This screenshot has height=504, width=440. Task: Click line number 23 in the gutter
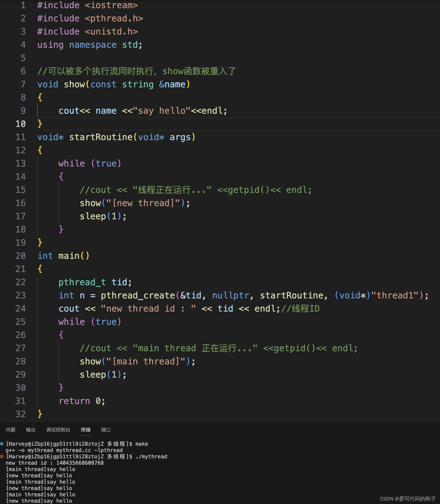[x=21, y=295]
